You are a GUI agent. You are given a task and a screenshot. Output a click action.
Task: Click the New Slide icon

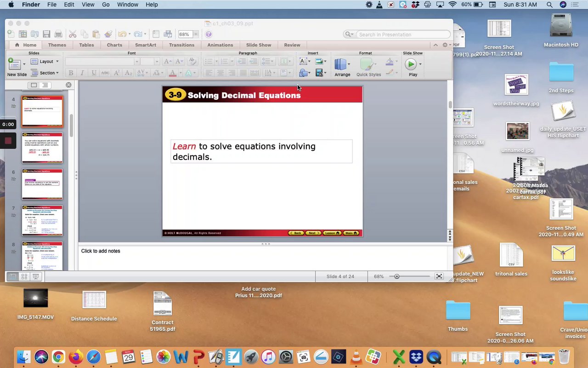pos(14,64)
